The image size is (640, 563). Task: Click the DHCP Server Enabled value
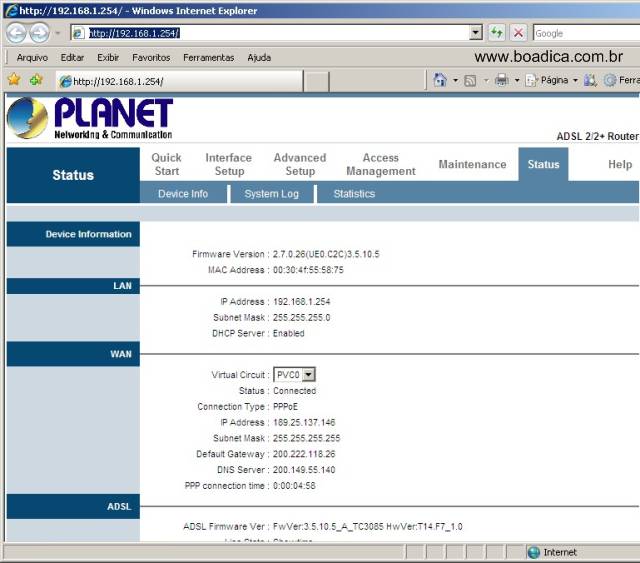(x=289, y=333)
